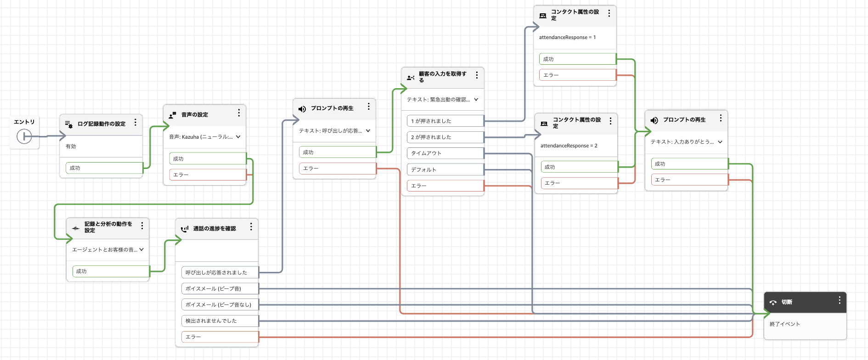Select the エラー branch of 音声の設定
The image size is (868, 360).
click(208, 174)
